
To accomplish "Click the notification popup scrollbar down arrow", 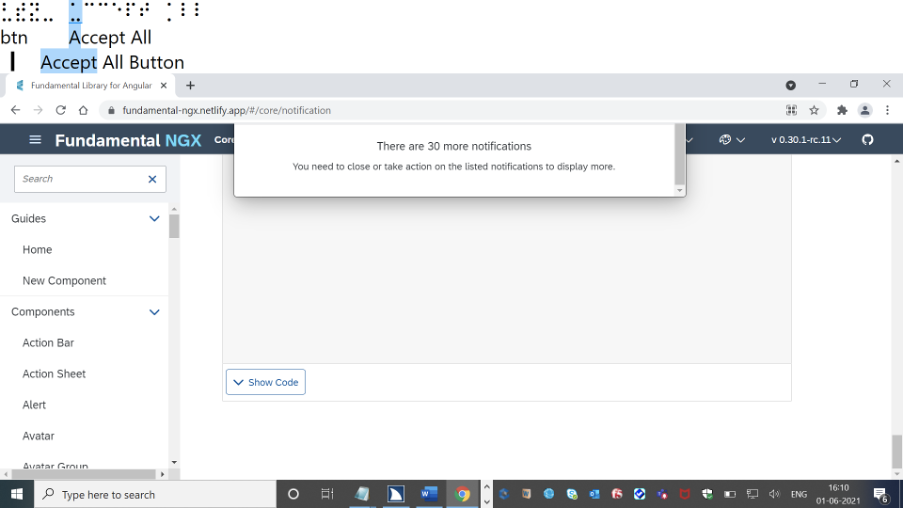I will (680, 190).
